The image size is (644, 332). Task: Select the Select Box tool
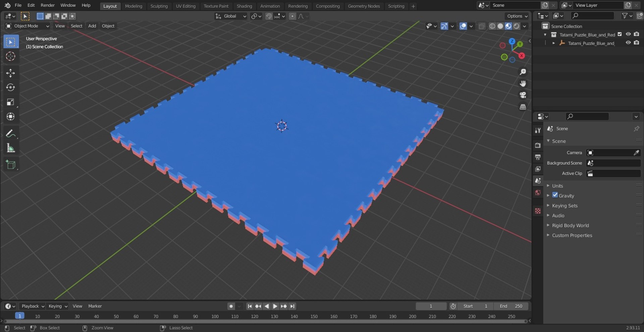tap(11, 42)
